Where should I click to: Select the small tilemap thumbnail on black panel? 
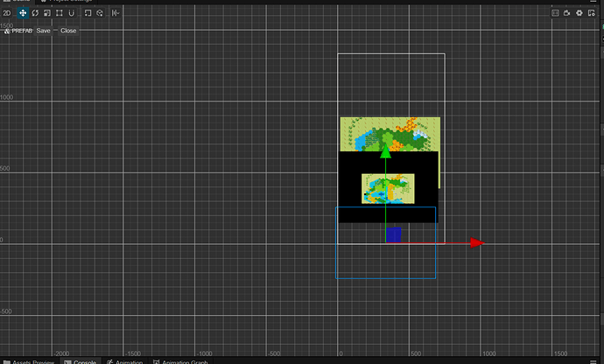point(388,189)
